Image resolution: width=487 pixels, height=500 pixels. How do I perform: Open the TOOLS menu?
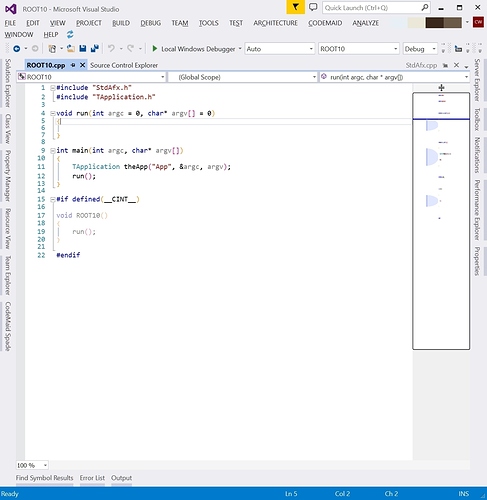click(209, 23)
